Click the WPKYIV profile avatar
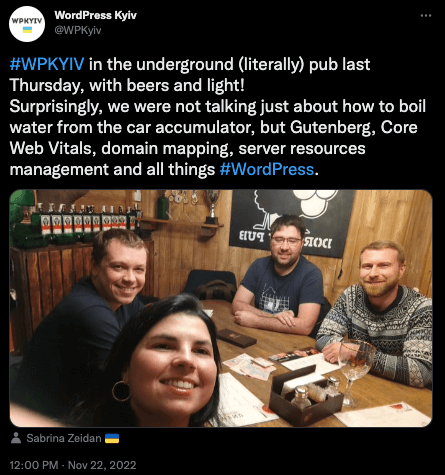Screen dimensions: 445x475 coord(27,24)
